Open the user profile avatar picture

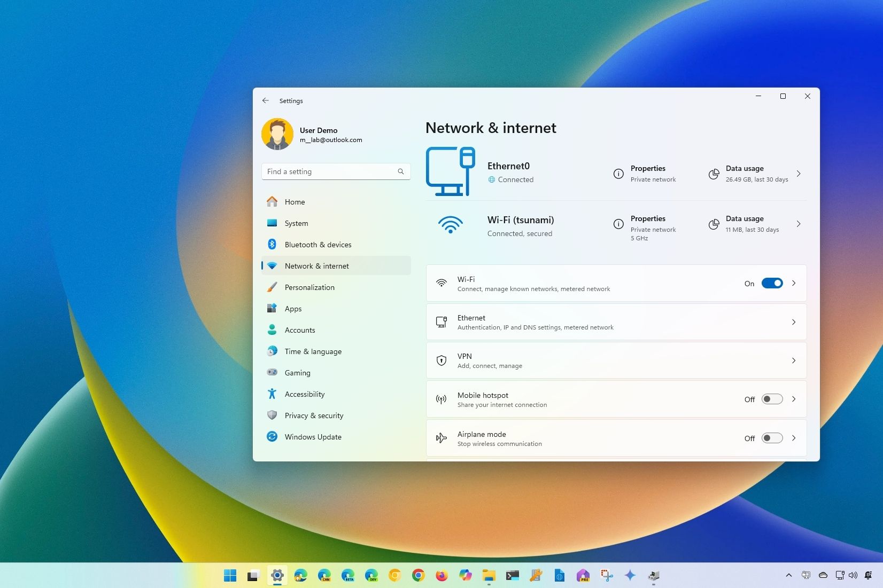[278, 134]
